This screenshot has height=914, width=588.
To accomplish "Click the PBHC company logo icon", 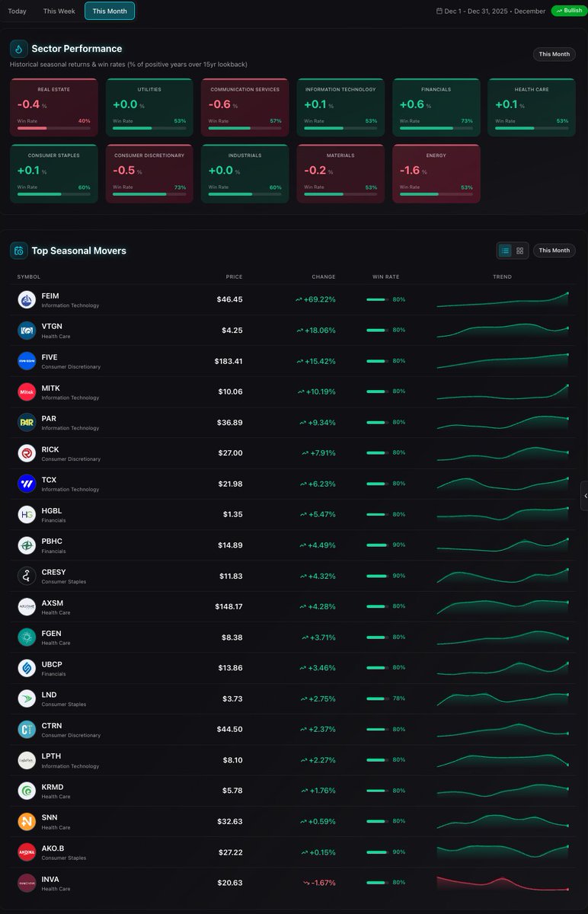I will click(27, 545).
